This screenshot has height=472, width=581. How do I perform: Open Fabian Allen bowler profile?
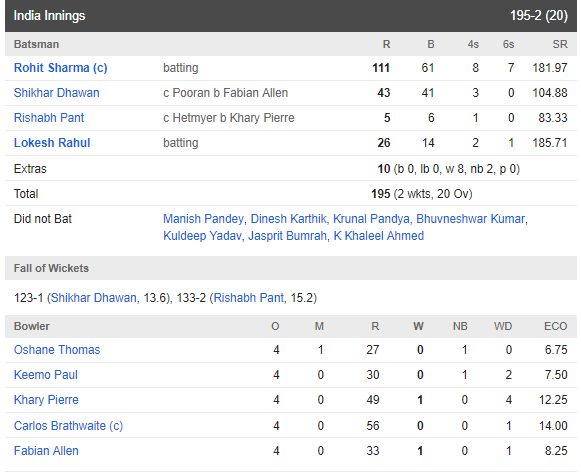pos(46,451)
